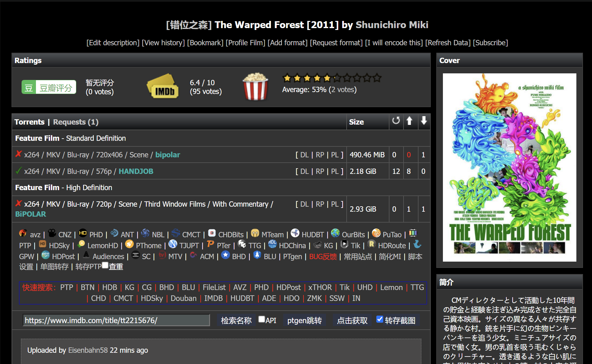Click the avz site icon
Screen dimensions: 592x364
point(23,233)
